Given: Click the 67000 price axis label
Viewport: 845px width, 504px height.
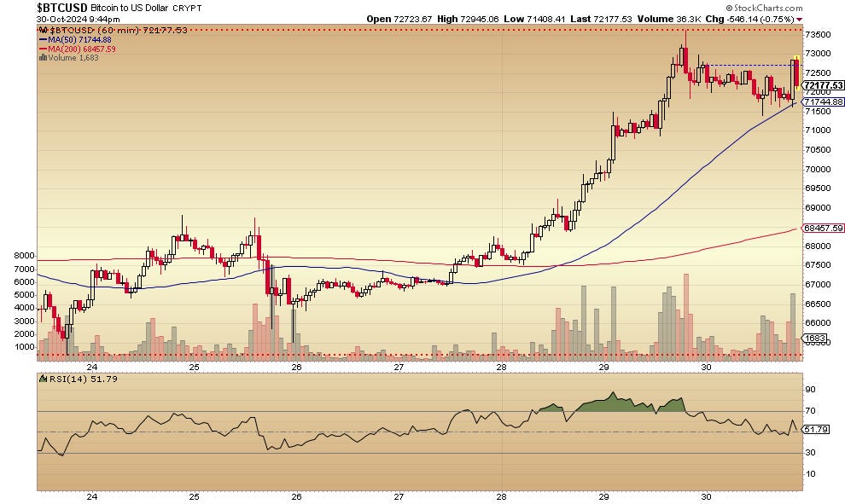Looking at the screenshot, I should (x=818, y=284).
